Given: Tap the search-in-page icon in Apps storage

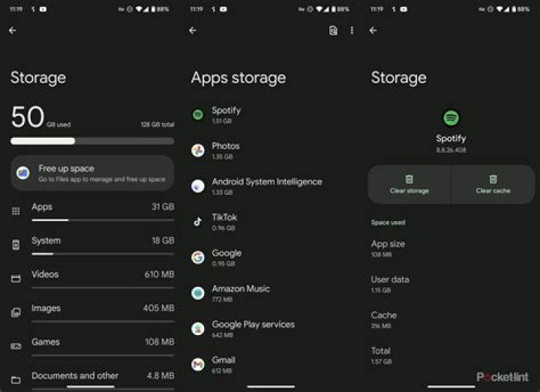Looking at the screenshot, I should [334, 31].
